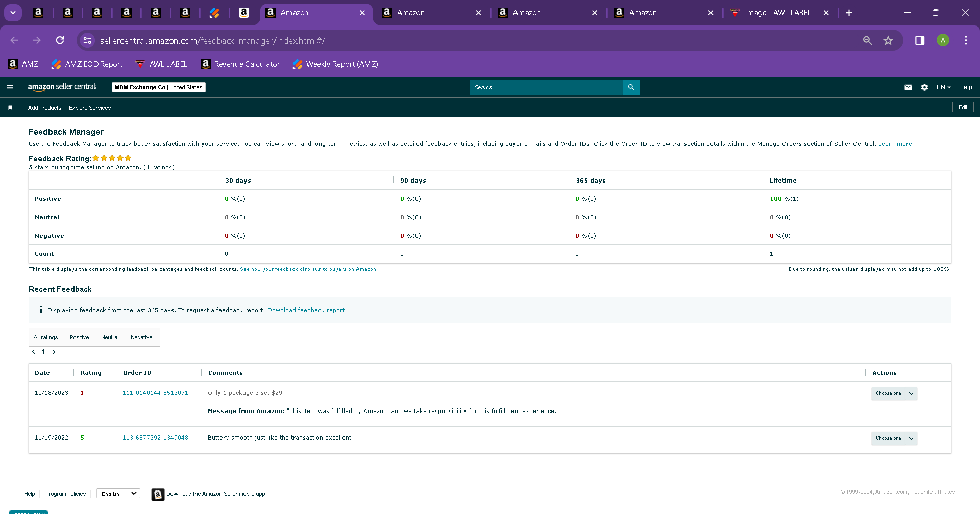Click the struck-through comment 'Only 1 package 3 set $29'
The height and width of the screenshot is (514, 980).
[244, 393]
